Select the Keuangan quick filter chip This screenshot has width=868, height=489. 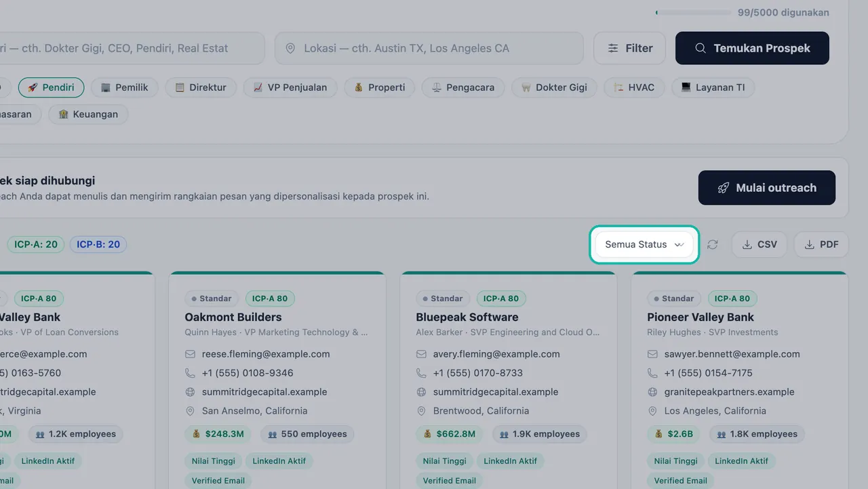(88, 115)
